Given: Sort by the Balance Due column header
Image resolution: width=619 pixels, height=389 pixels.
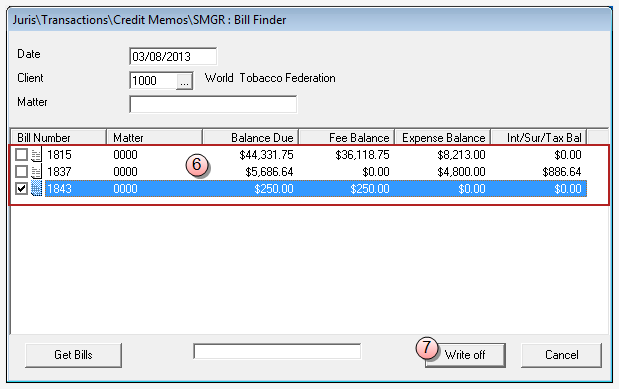Looking at the screenshot, I should [250, 137].
